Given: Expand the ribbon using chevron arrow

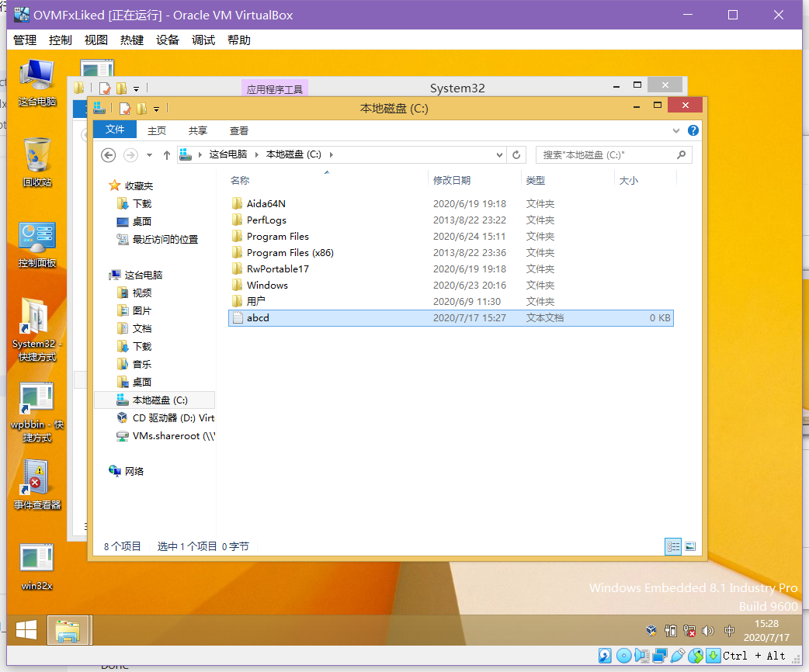Looking at the screenshot, I should [x=676, y=130].
